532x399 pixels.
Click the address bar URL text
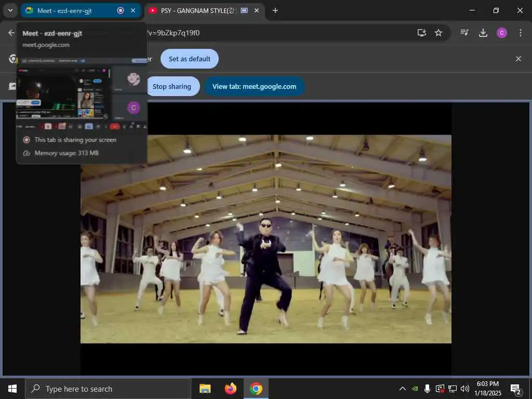tap(174, 33)
